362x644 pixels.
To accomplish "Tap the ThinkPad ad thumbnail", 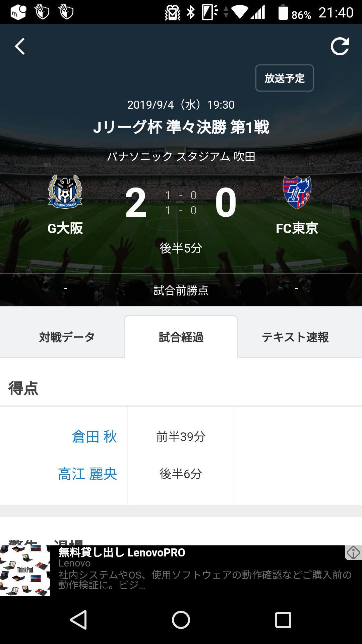I will point(25,570).
